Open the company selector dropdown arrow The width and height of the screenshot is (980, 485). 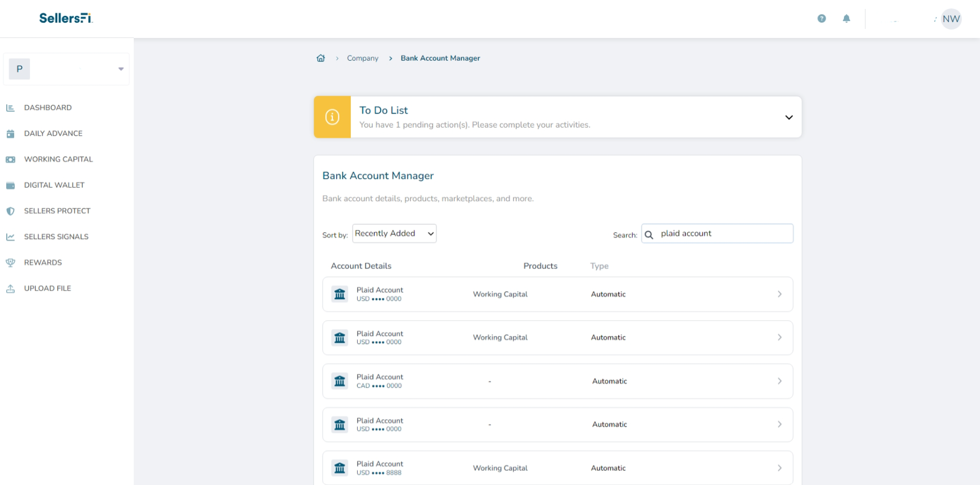tap(121, 69)
